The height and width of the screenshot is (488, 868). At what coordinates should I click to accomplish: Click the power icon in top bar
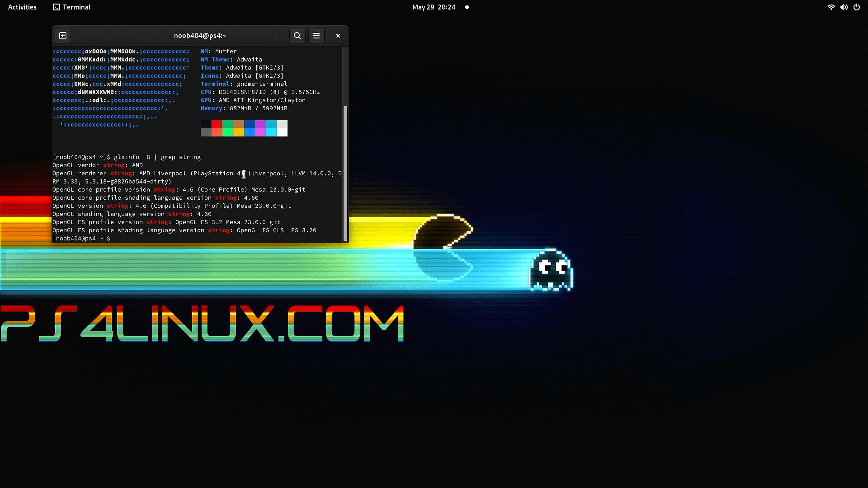coord(857,7)
